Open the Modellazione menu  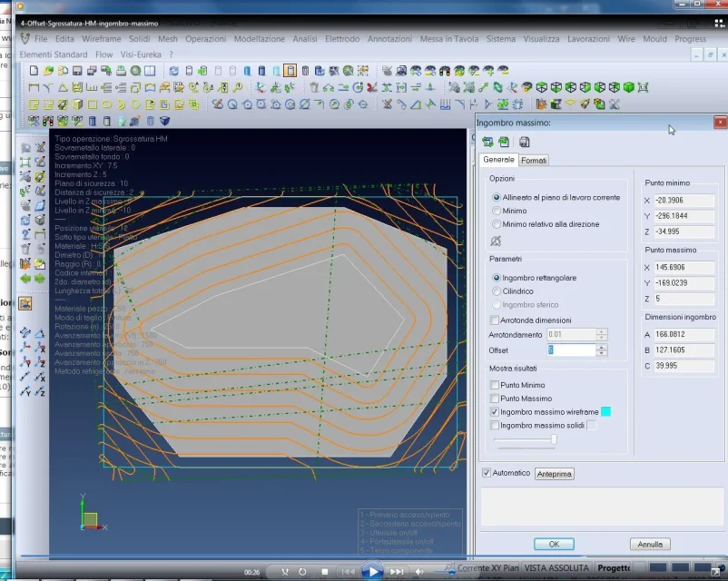coord(259,39)
